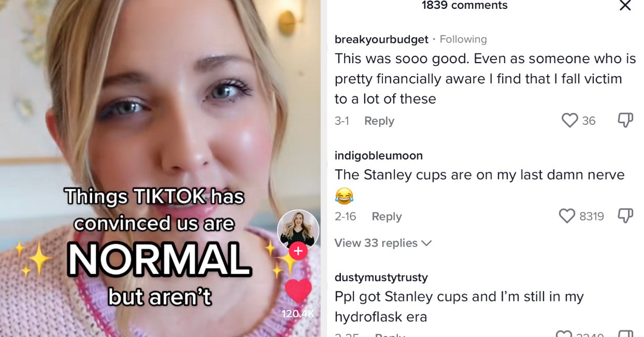This screenshot has width=644, height=337.
Task: Tap the red heart to like the video
Action: pos(298,291)
